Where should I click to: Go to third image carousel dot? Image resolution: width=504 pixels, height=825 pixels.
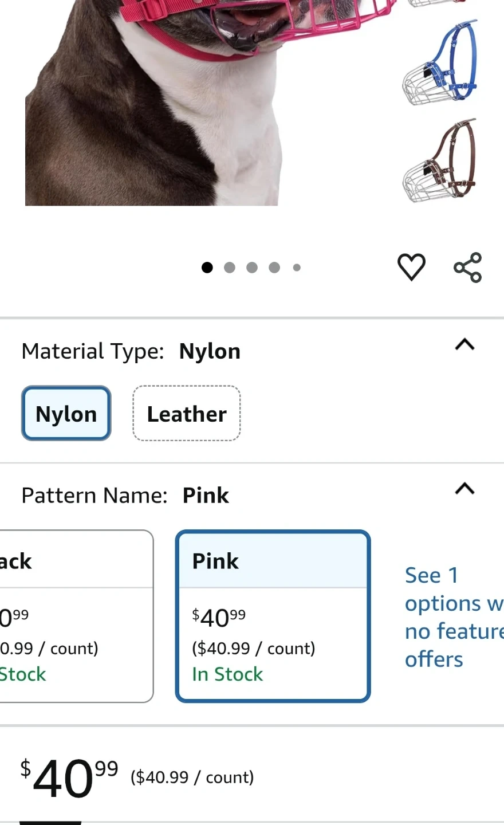pos(252,268)
